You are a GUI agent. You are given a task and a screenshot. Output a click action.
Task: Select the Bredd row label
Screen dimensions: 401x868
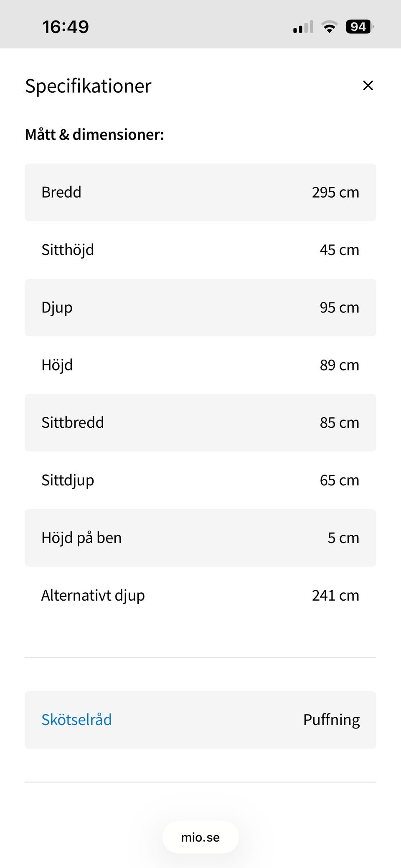(61, 192)
